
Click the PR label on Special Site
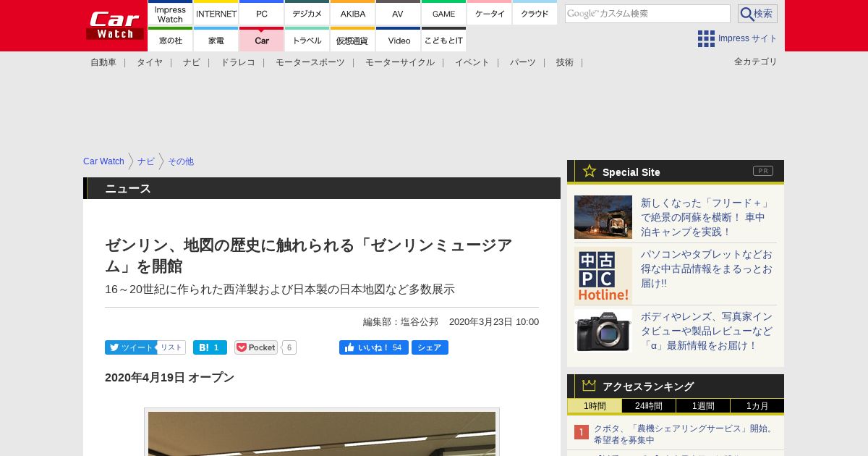coord(763,171)
